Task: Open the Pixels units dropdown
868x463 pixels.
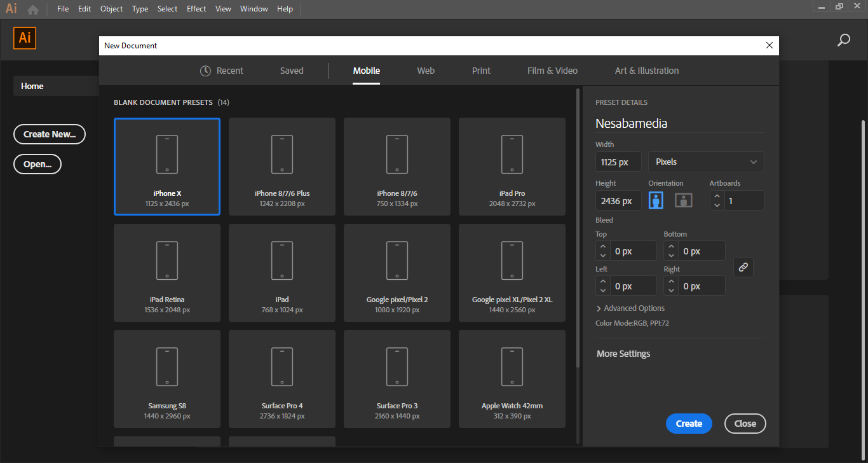Action: (705, 162)
